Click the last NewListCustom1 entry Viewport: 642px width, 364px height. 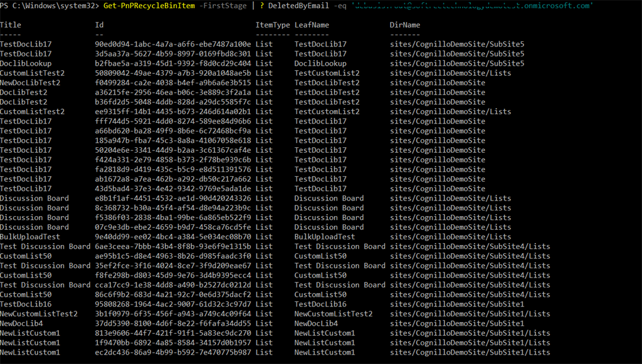point(30,352)
